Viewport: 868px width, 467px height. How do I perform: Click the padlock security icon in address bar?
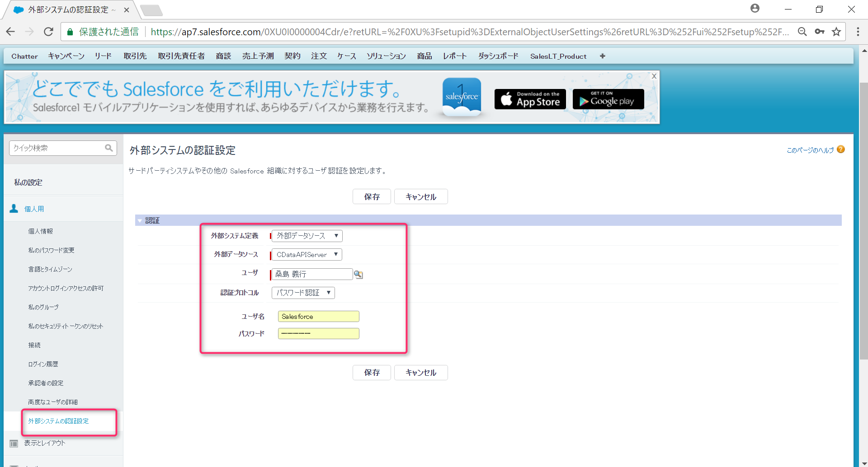[70, 32]
